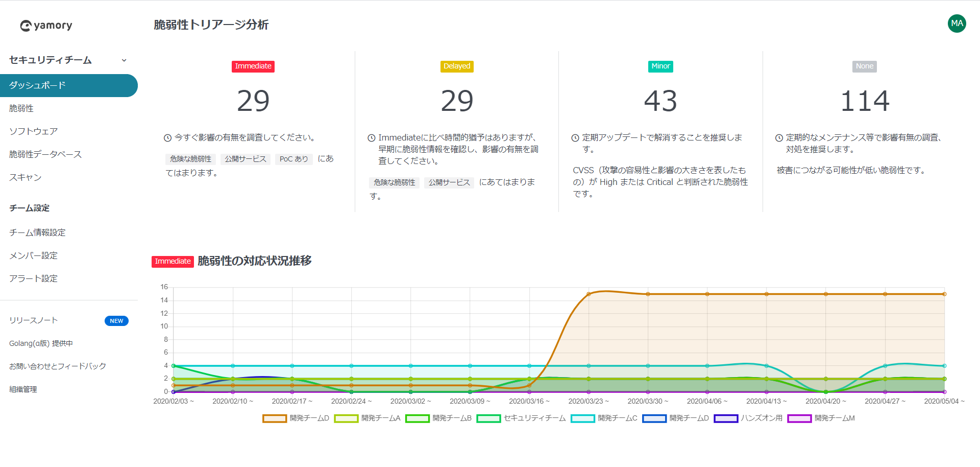Toggle the blue 開発チームD legend series
The height and width of the screenshot is (467, 980).
pos(675,418)
